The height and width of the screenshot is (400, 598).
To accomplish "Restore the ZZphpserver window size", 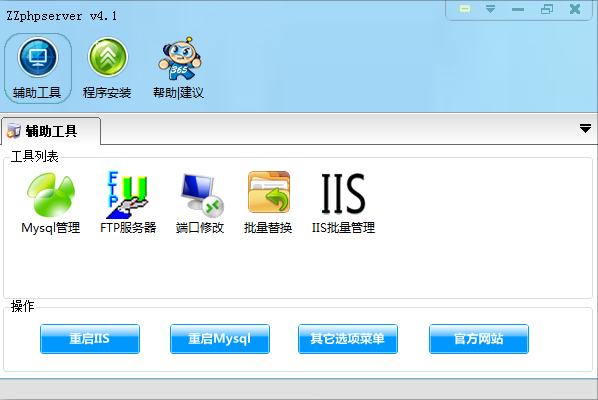I will pyautogui.click(x=547, y=9).
